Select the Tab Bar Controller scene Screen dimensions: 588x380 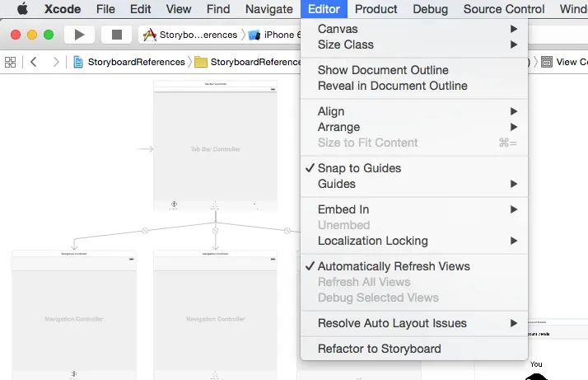click(215, 146)
